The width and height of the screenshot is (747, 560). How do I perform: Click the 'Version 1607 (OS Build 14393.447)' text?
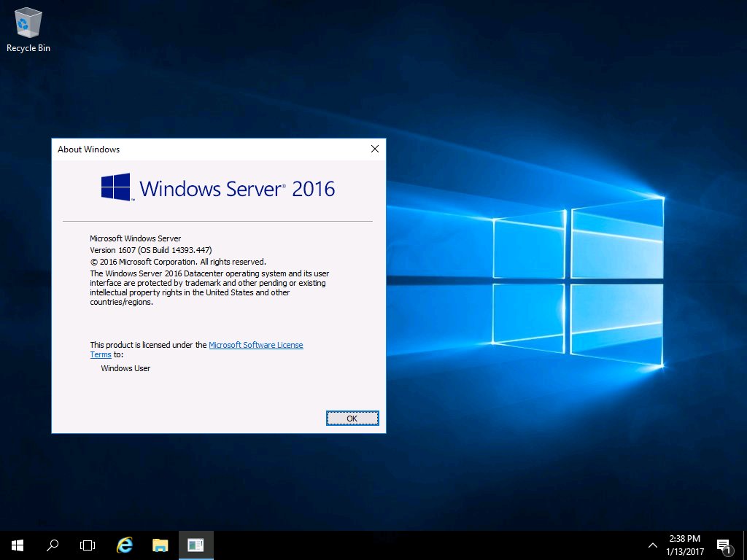(150, 250)
